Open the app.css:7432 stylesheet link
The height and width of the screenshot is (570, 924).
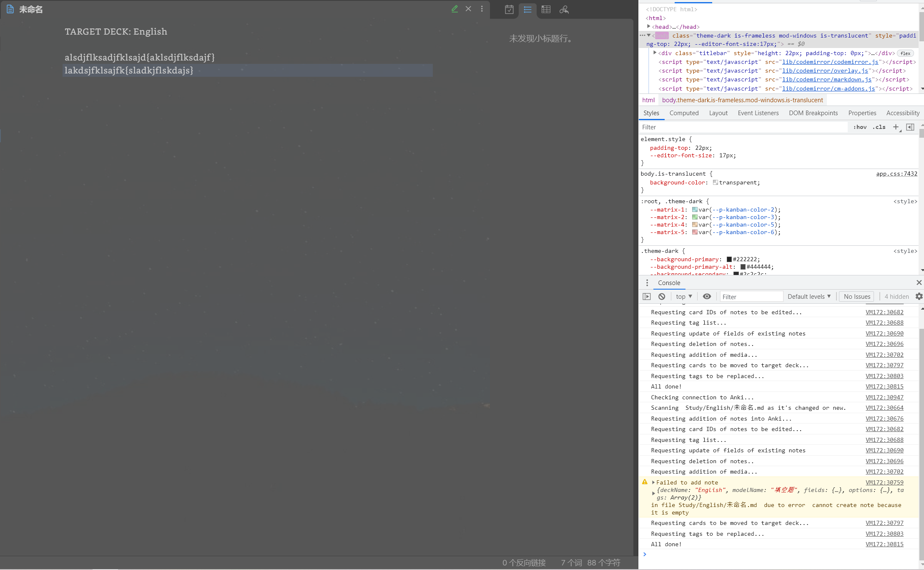896,174
